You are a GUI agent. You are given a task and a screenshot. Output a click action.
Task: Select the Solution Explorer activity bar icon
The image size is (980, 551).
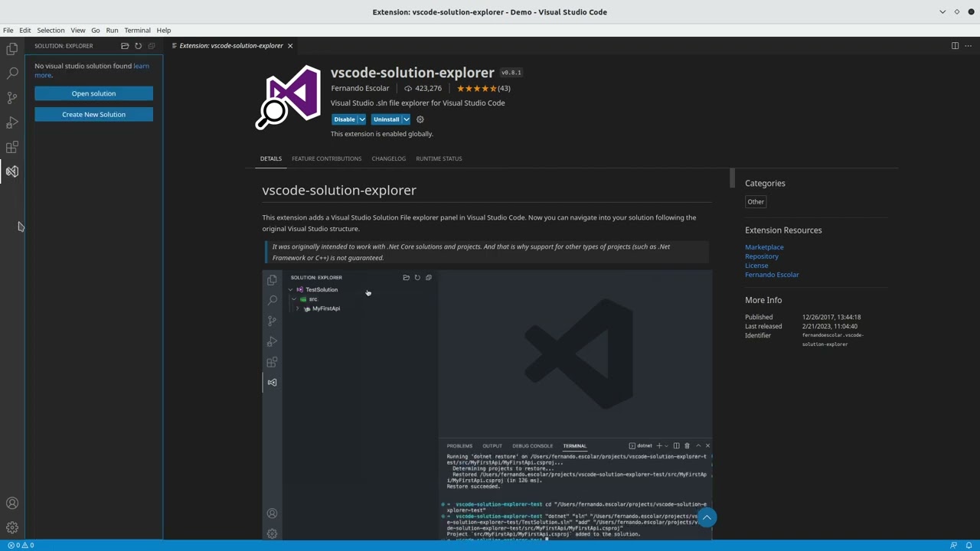tap(12, 171)
